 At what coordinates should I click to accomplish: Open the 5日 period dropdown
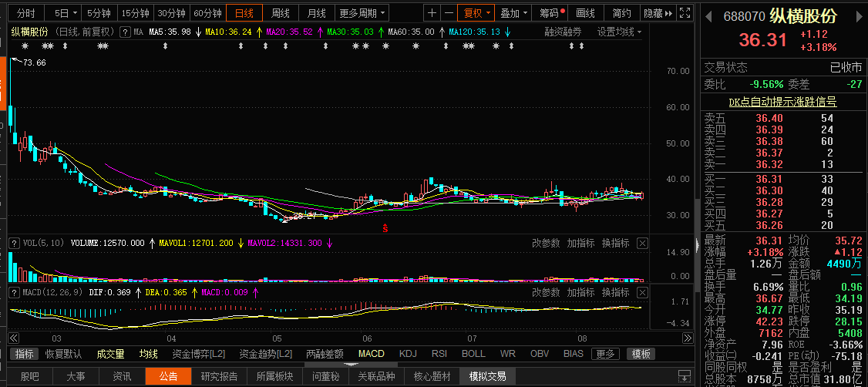66,13
